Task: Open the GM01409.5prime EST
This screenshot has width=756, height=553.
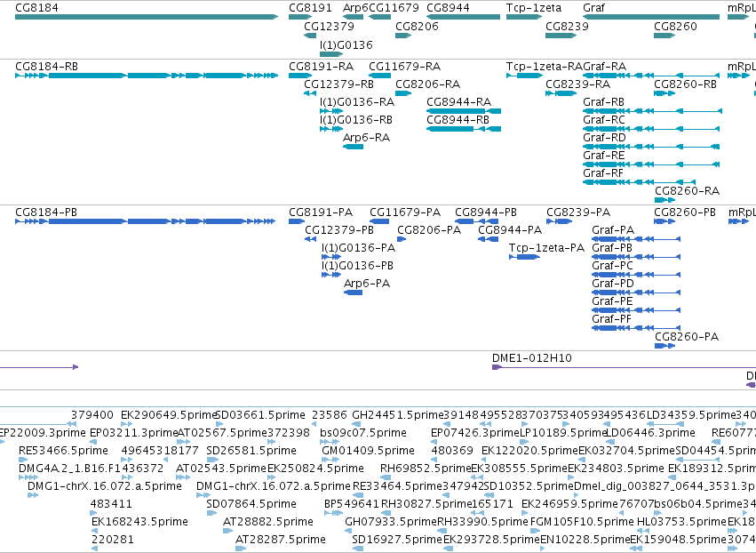Action: 330,460
